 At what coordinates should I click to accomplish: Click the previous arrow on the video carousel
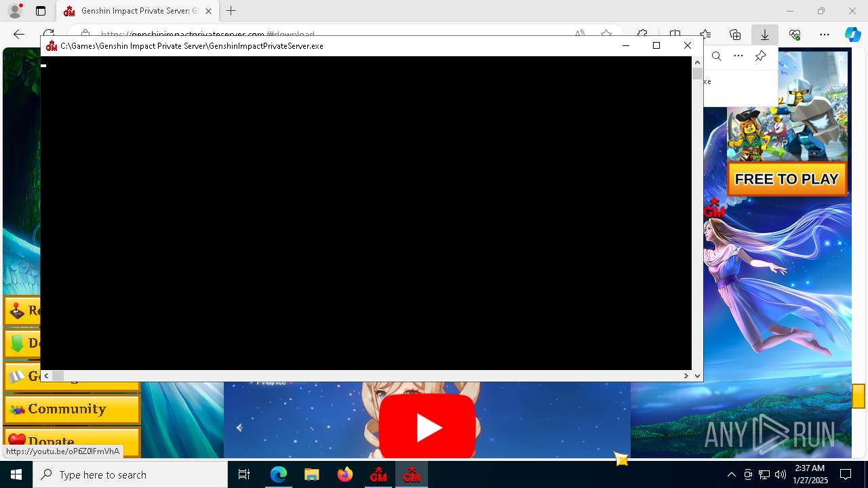[x=239, y=428]
